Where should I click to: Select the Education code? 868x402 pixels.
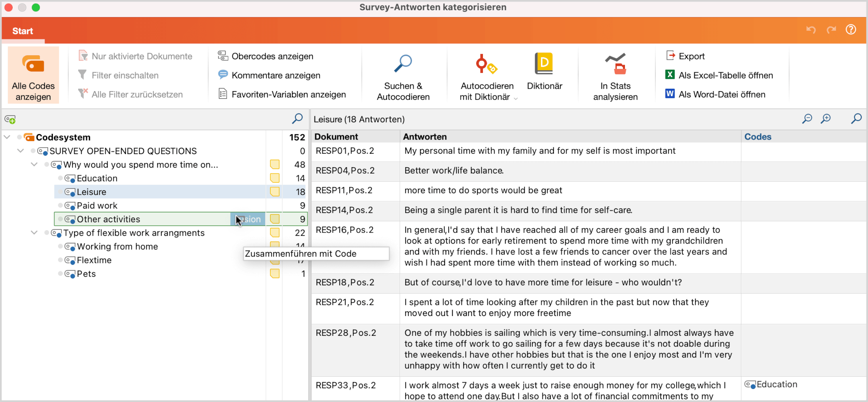click(x=97, y=178)
